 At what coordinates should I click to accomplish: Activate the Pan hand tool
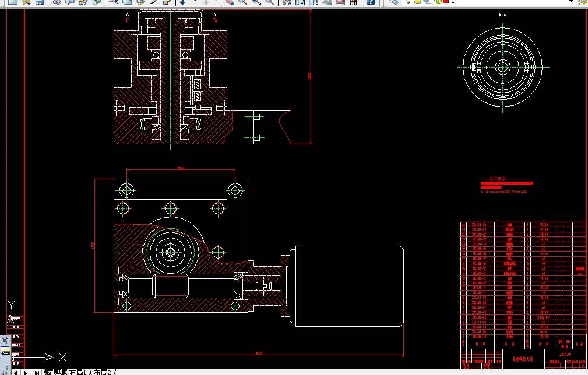[x=230, y=2]
